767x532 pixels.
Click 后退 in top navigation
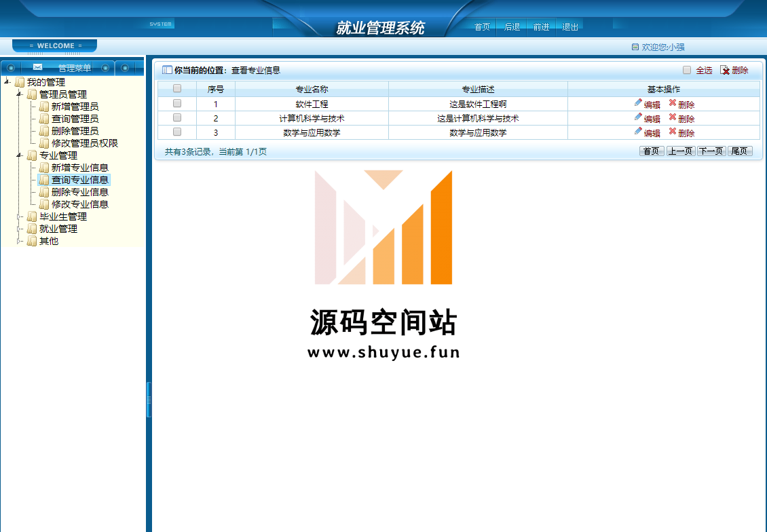pyautogui.click(x=512, y=27)
